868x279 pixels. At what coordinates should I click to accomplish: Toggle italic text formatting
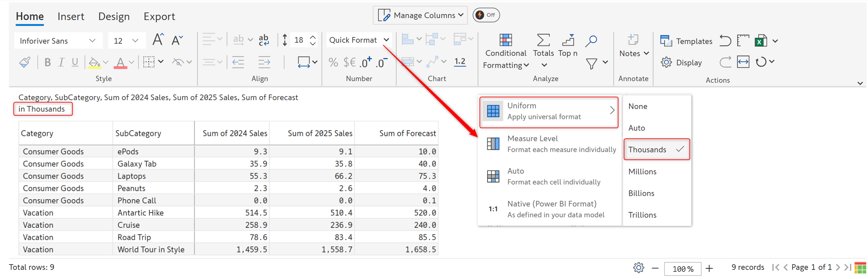click(x=61, y=62)
